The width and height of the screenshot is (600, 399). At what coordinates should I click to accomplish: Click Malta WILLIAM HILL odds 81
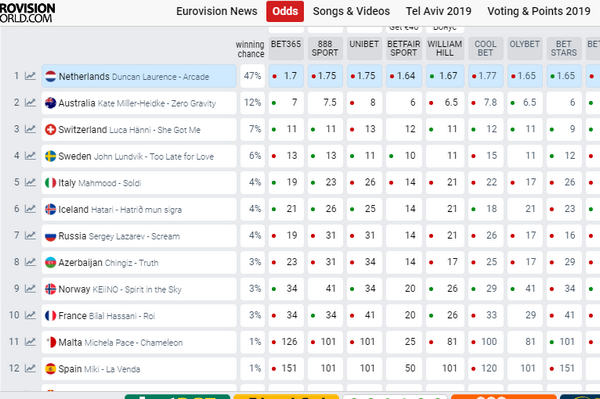(445, 342)
